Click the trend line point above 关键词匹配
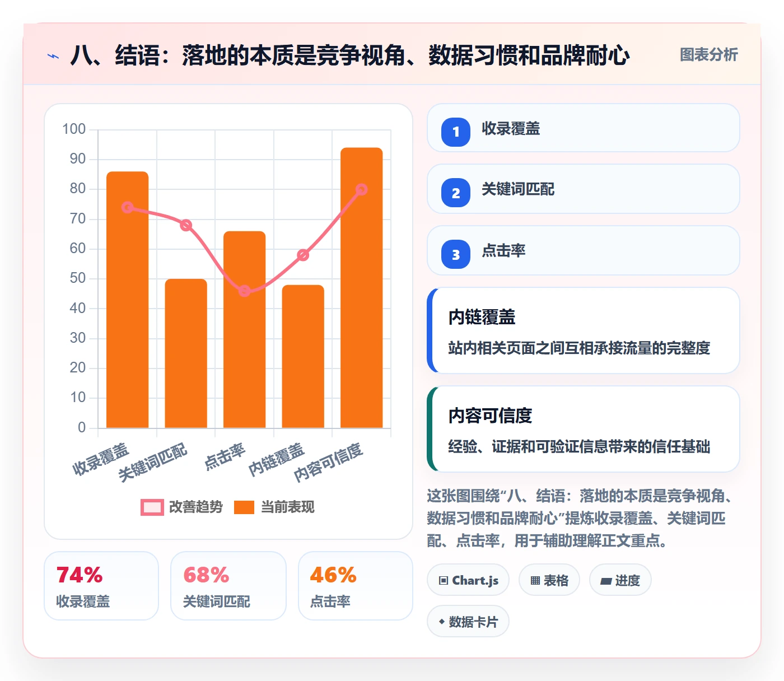Image resolution: width=784 pixels, height=681 pixels. (186, 225)
